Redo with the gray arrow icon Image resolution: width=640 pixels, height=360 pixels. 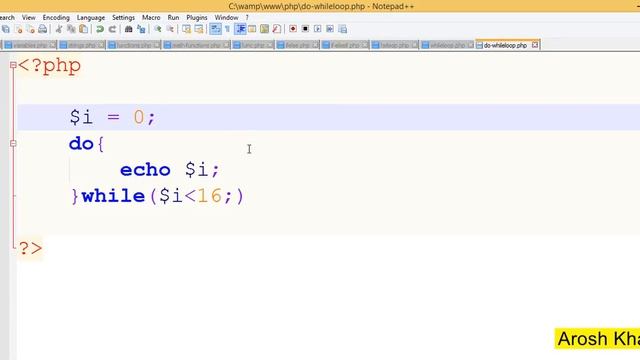pos(112,29)
